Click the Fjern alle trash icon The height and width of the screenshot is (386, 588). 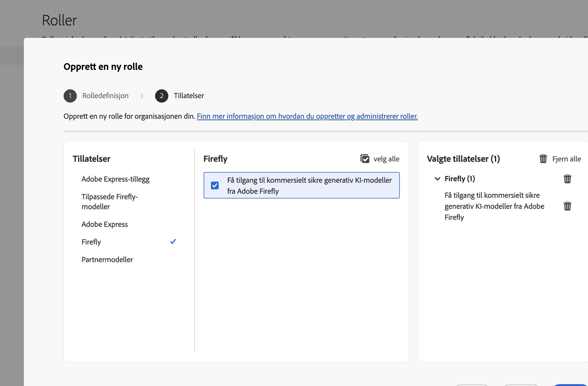pos(543,159)
